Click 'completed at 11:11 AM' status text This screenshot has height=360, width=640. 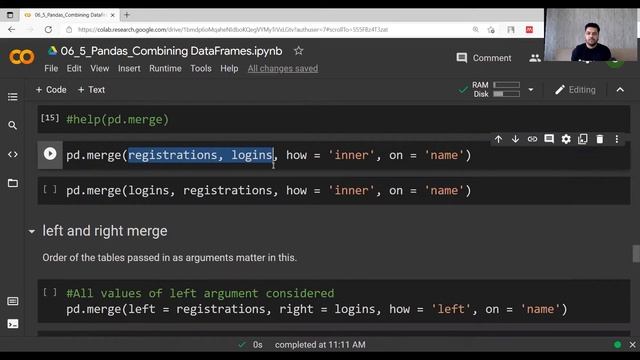(320, 345)
